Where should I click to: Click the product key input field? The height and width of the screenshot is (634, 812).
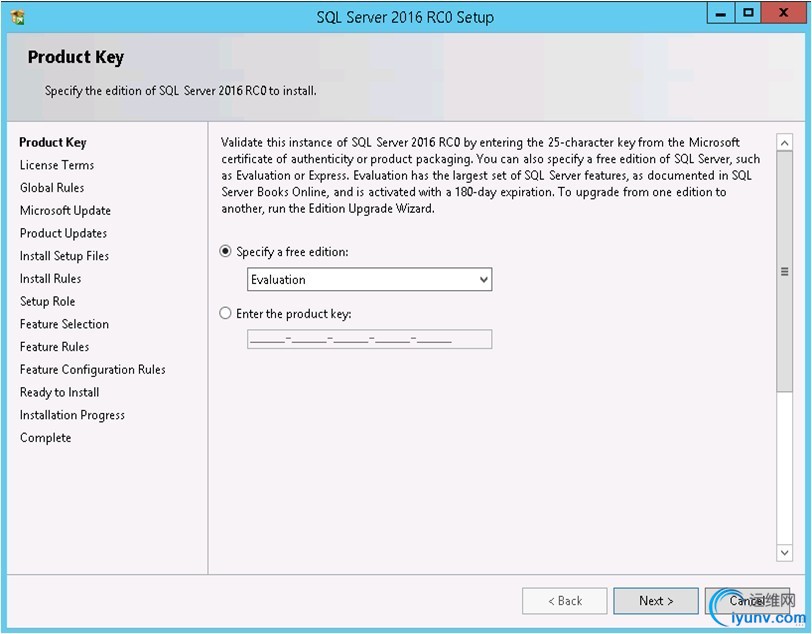click(370, 339)
